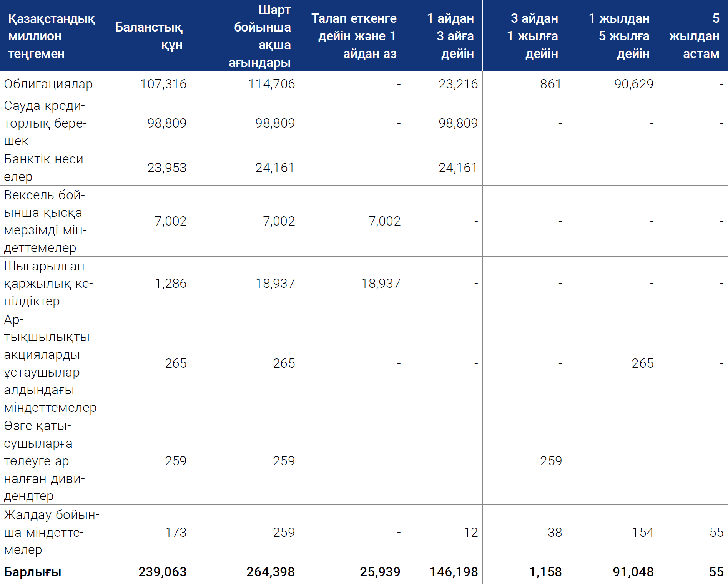This screenshot has width=728, height=584.
Task: Select the value 1,286
Action: [171, 283]
